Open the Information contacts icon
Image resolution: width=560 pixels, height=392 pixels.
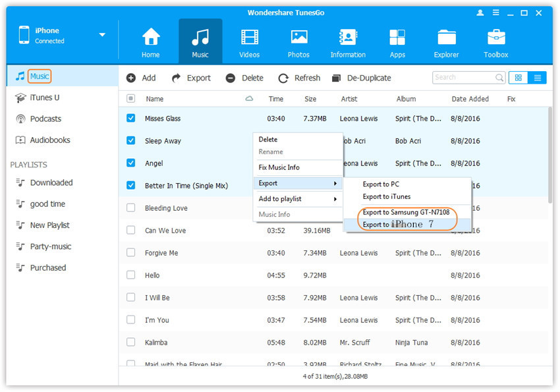click(x=347, y=37)
